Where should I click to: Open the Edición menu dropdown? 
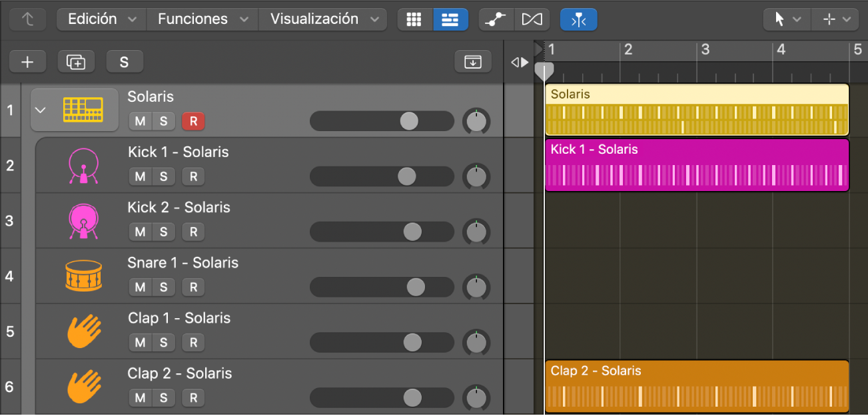101,19
